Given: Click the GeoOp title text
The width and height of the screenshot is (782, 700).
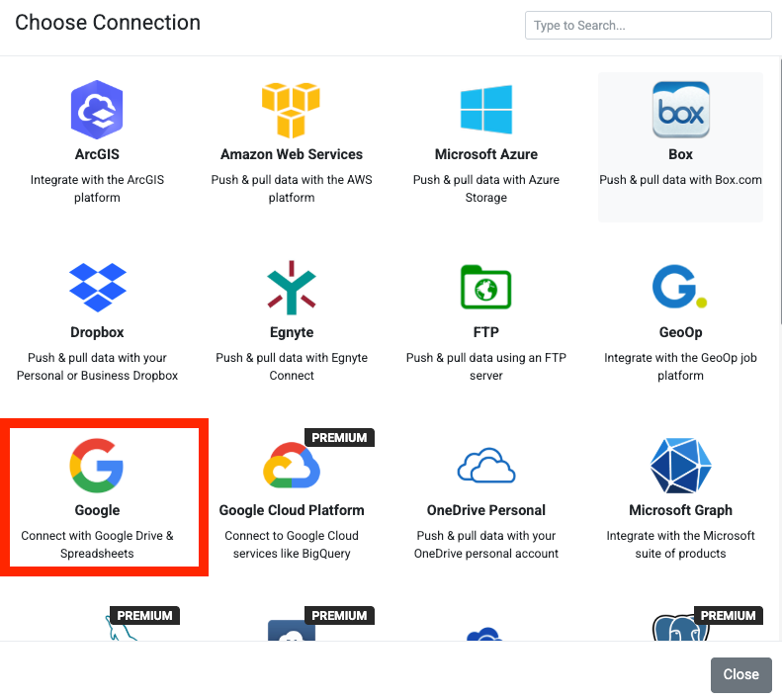Looking at the screenshot, I should 681,332.
